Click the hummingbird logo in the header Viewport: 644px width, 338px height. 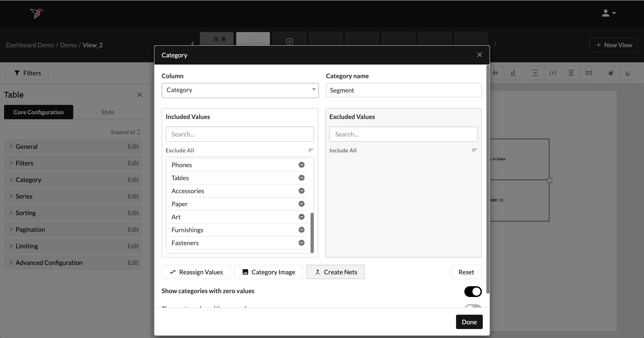[x=37, y=13]
